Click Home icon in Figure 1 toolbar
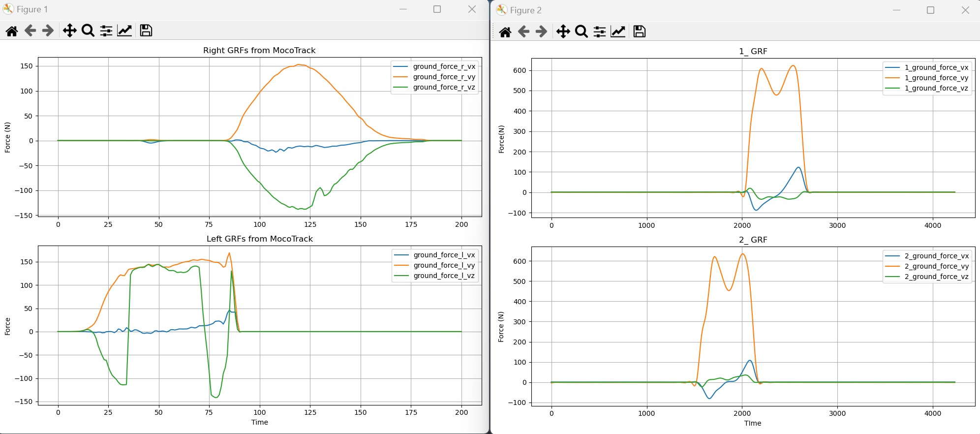The image size is (980, 434). click(x=12, y=31)
